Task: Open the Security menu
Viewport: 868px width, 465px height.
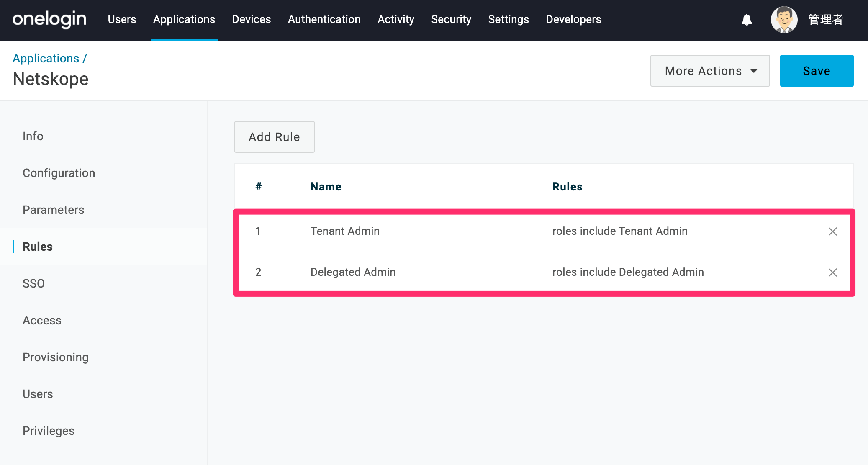Action: (x=451, y=20)
